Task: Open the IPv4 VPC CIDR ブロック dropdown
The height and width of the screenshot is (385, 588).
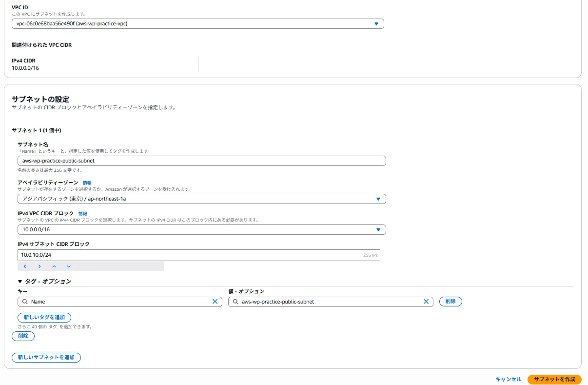Action: click(379, 229)
